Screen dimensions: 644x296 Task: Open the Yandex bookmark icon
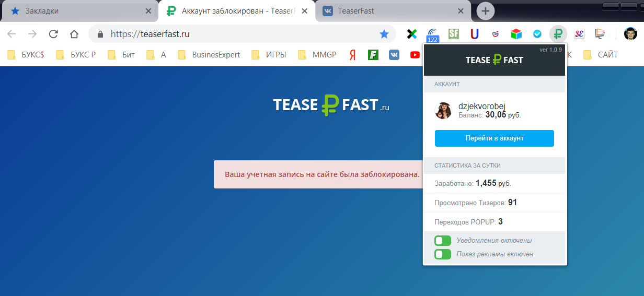tap(352, 54)
